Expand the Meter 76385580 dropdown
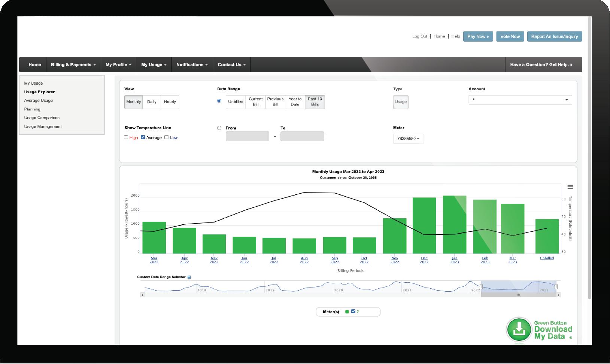This screenshot has height=364, width=610. tap(408, 139)
